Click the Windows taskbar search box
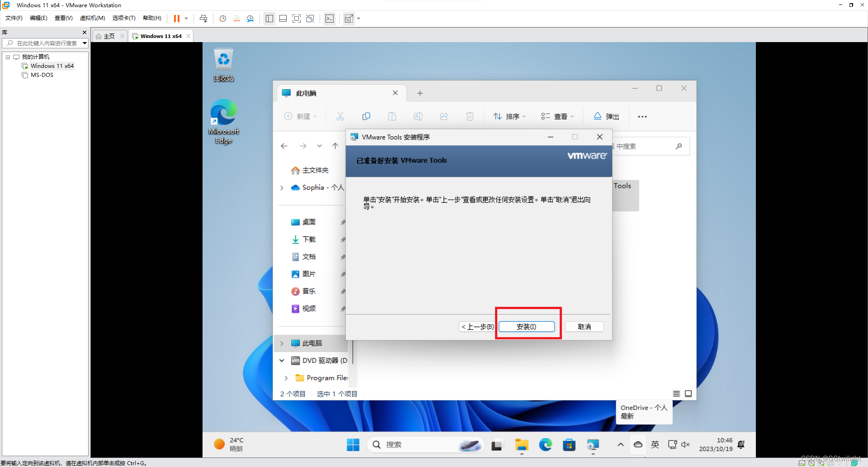Image resolution: width=868 pixels, height=467 pixels. 420,444
